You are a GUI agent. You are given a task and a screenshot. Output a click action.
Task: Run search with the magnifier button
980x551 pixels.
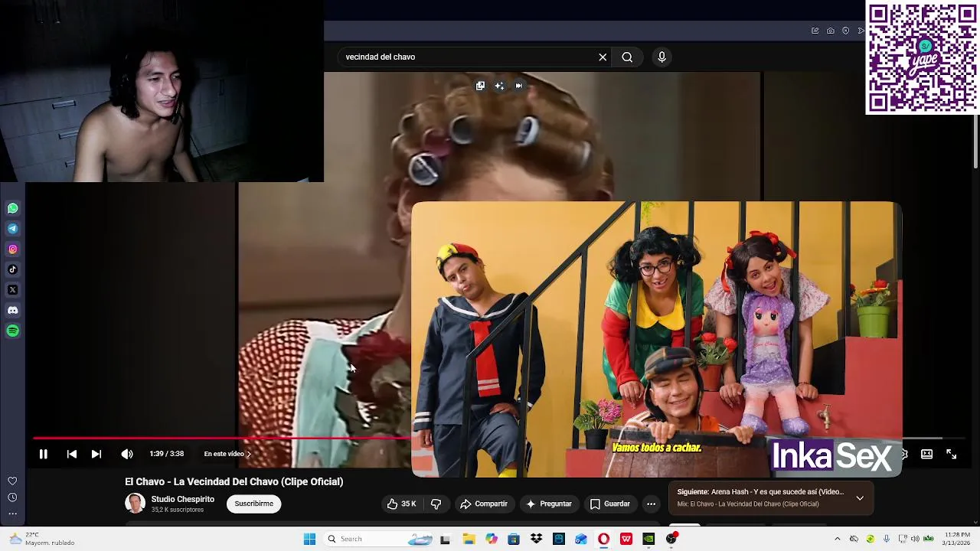(627, 57)
